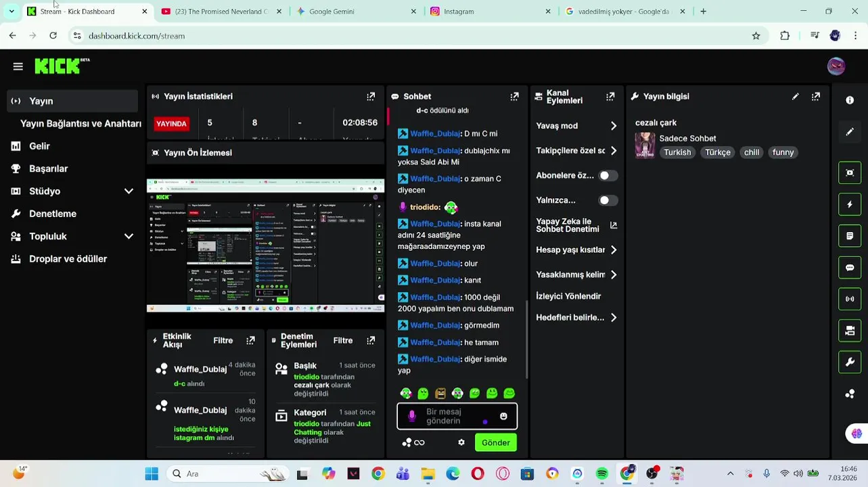The image size is (868, 487).
Task: Toggle the stream preview widget icon in right sidebar
Action: pyautogui.click(x=850, y=172)
